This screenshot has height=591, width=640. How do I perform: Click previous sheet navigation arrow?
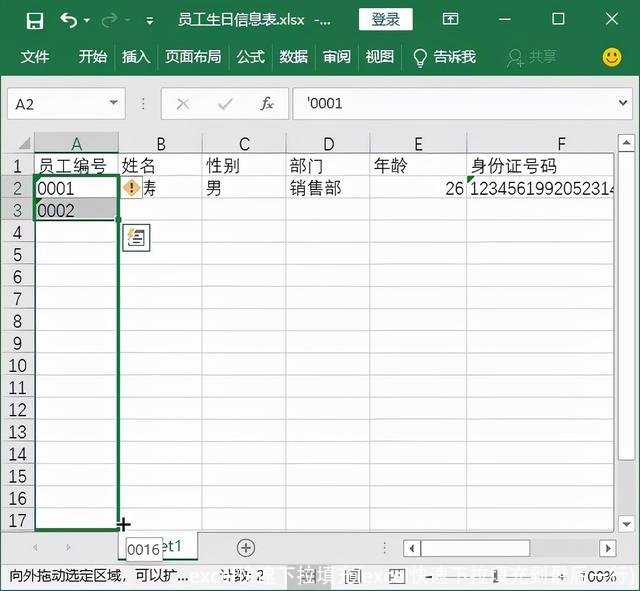pyautogui.click(x=36, y=547)
